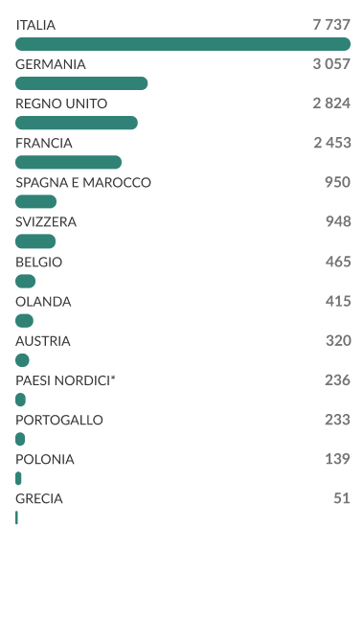Click the PORTOGALLO bar
The height and width of the screenshot is (642, 364).
20,439
